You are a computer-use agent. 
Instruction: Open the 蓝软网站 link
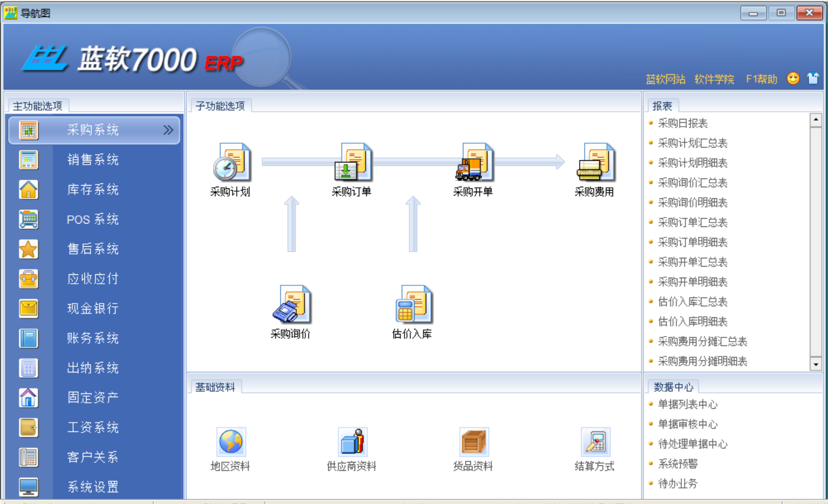[665, 79]
